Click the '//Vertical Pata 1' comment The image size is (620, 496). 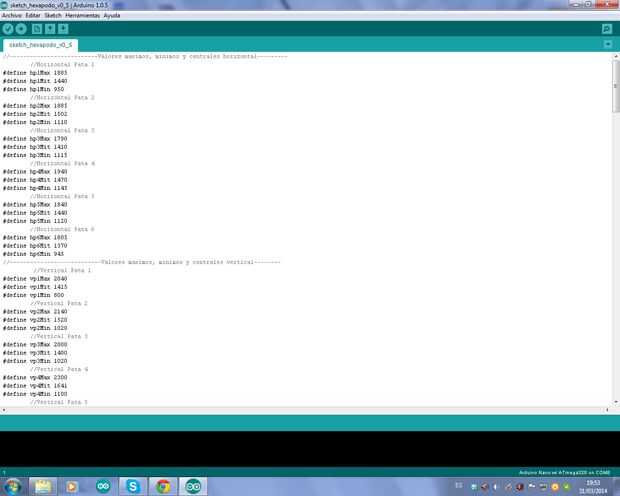click(x=62, y=271)
